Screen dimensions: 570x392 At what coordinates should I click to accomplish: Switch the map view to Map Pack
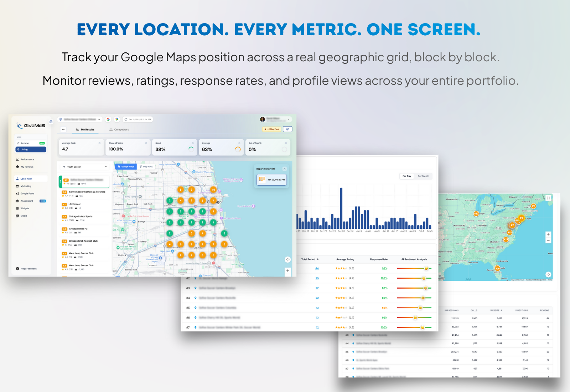tap(146, 166)
